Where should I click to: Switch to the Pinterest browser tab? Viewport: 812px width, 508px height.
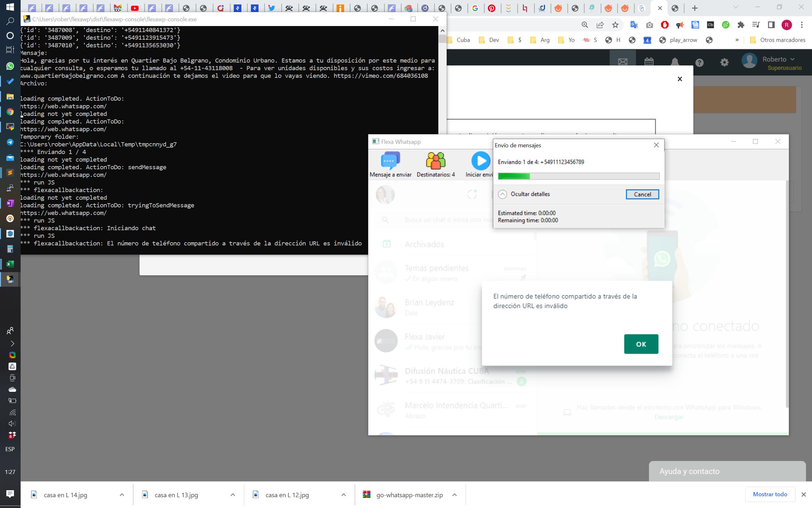492,8
